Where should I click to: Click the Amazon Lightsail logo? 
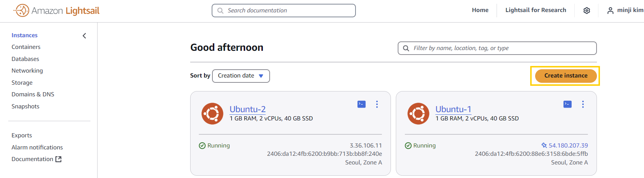(56, 11)
